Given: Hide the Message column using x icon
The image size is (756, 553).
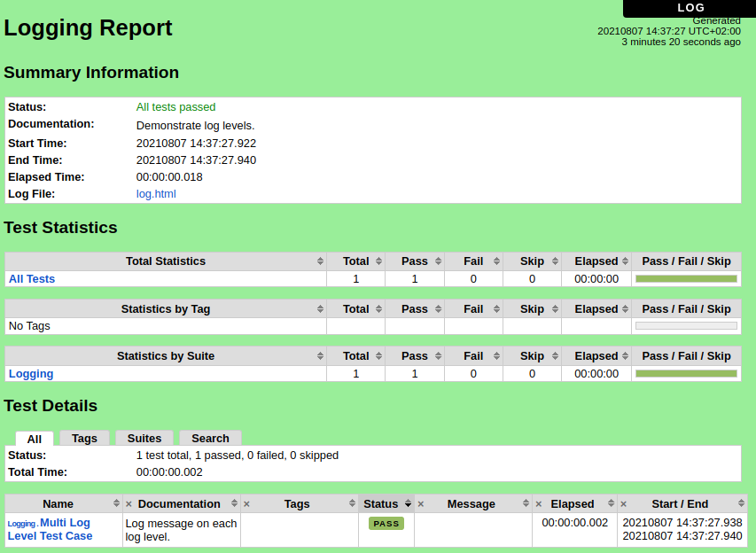Looking at the screenshot, I should coord(420,504).
